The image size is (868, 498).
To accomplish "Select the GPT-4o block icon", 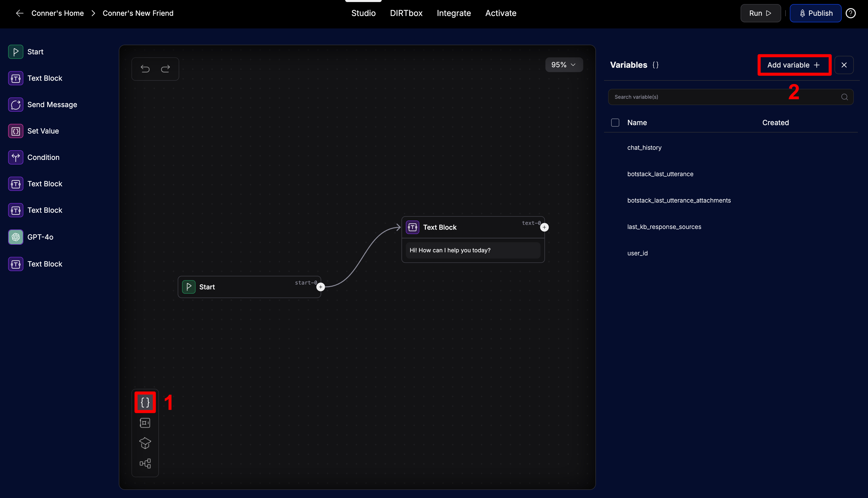I will pyautogui.click(x=16, y=237).
